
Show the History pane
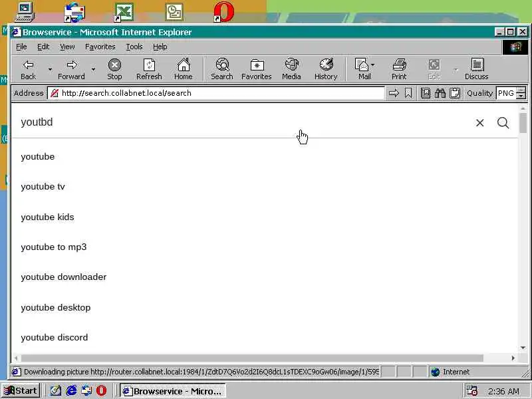click(x=326, y=70)
